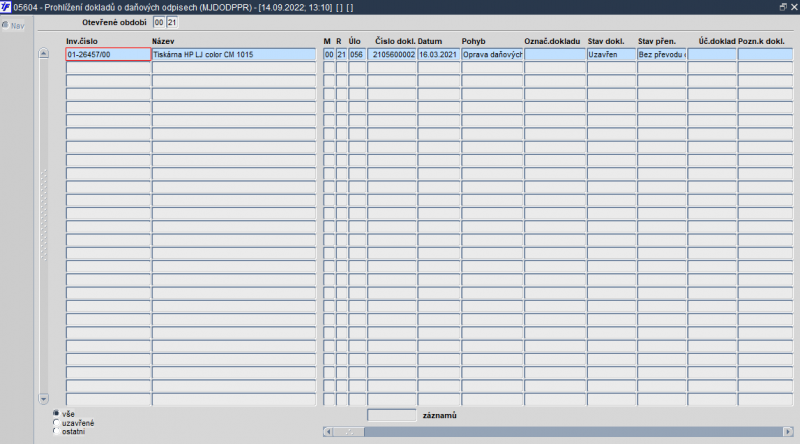Click the vertical scrollbar up arrow
Viewport: 800px width, 444px height.
click(x=43, y=53)
